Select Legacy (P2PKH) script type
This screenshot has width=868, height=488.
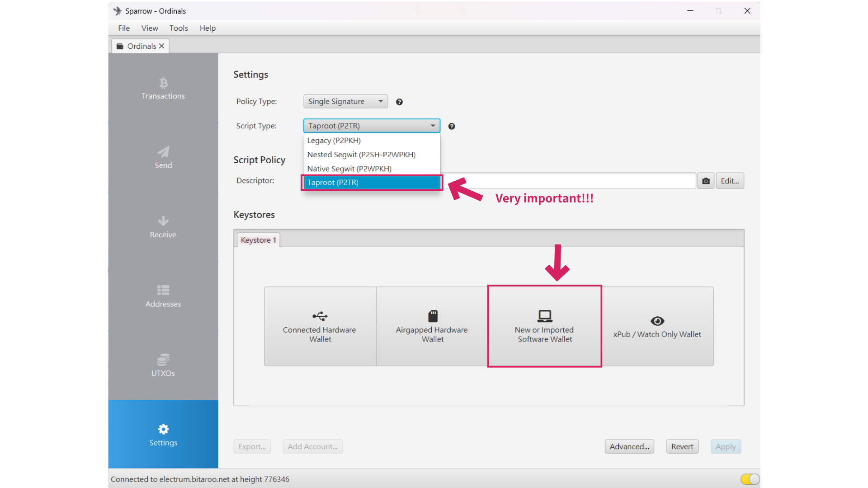(372, 141)
